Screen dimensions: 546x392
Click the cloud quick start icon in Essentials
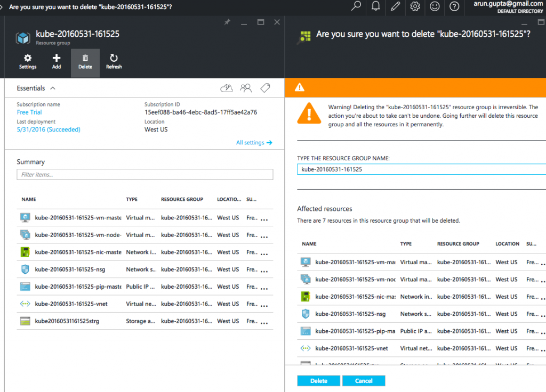(227, 88)
